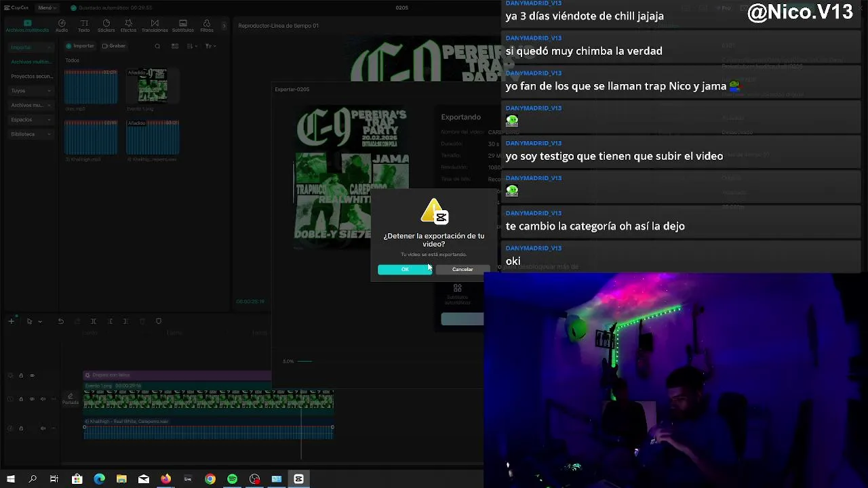
Task: Toggle lock on the audio track
Action: (x=20, y=428)
